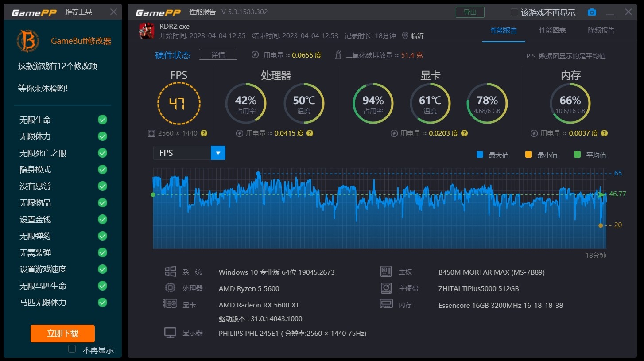Click the GPU 94% usage gauge
644x361 pixels.
[x=373, y=104]
